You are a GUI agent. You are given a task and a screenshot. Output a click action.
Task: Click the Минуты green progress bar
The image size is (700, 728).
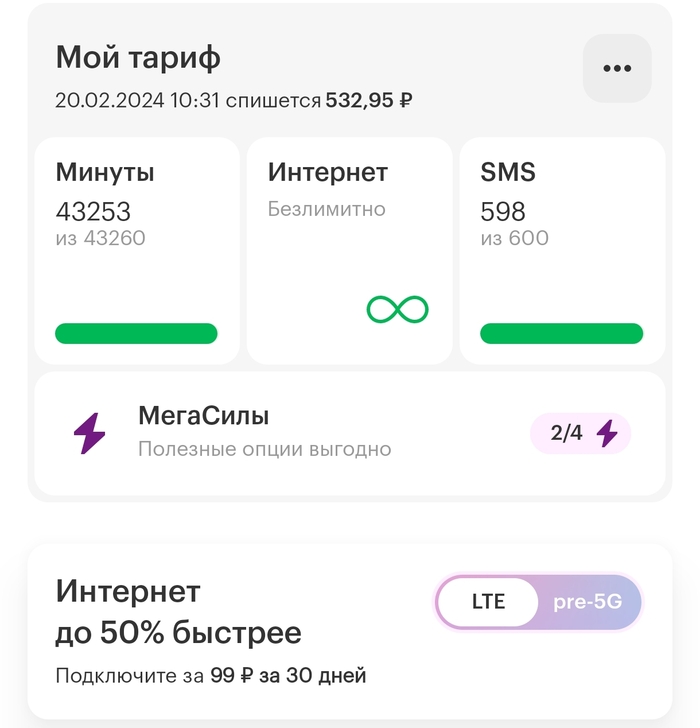coord(136,333)
